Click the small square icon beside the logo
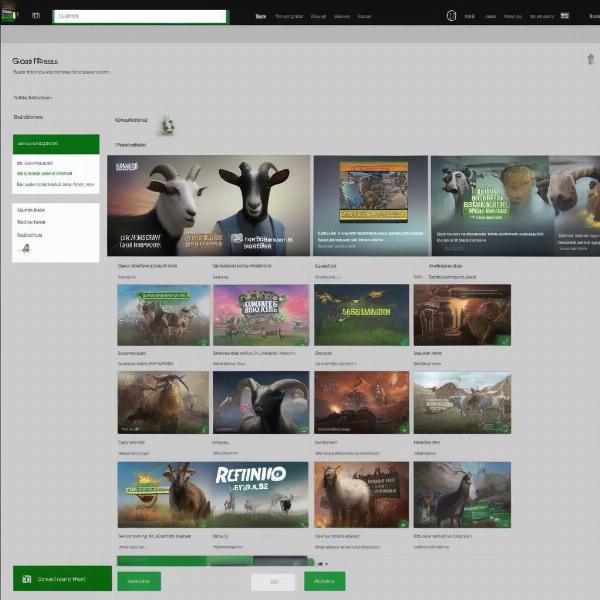Image resolution: width=600 pixels, height=600 pixels. 36,16
